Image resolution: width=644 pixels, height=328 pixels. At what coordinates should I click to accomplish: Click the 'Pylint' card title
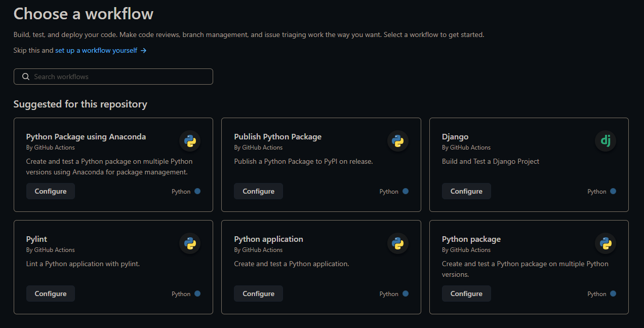pyautogui.click(x=36, y=239)
